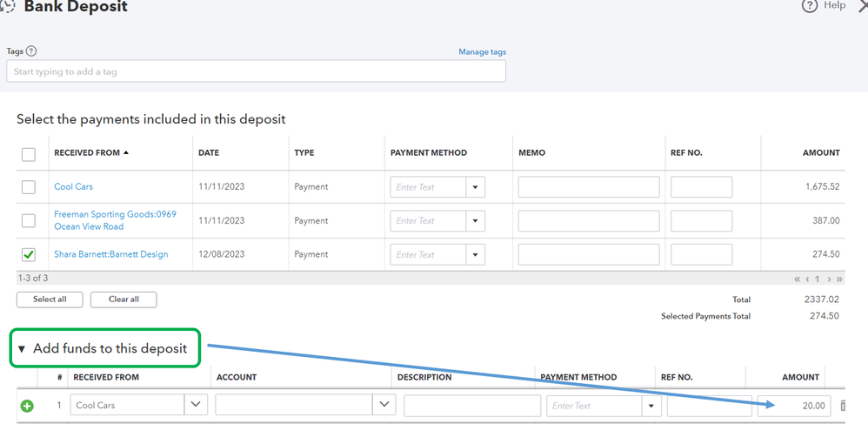The image size is (868, 424).
Task: Select the 1,675.52 amount cell
Action: click(823, 187)
